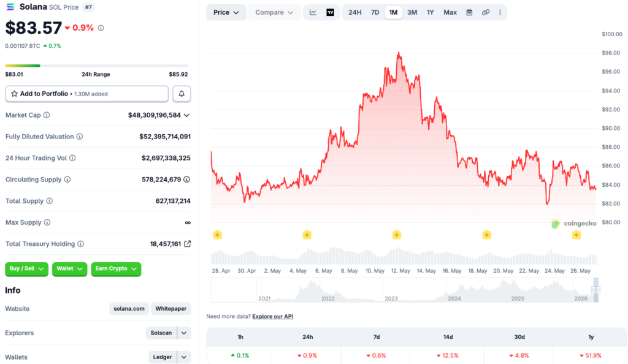Open price change info icon near 0.9%
The width and height of the screenshot is (628, 364).
pos(101,28)
